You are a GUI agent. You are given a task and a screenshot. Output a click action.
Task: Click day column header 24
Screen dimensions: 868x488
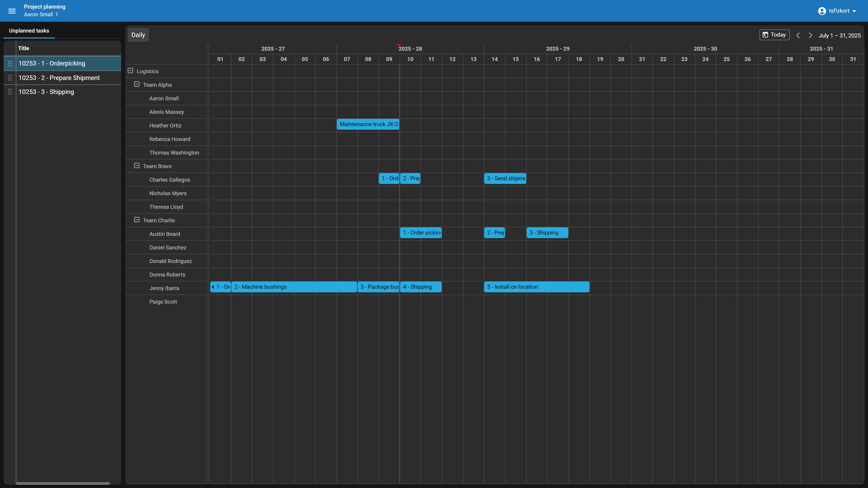(x=705, y=59)
